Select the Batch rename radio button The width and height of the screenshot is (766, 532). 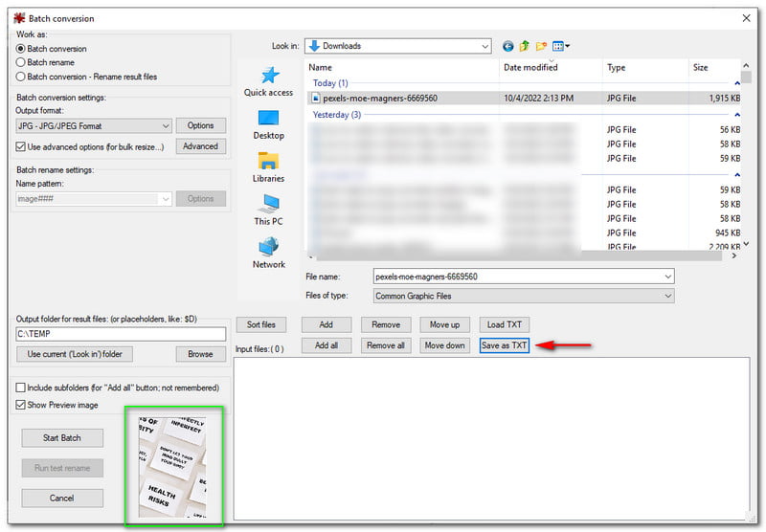(x=21, y=62)
